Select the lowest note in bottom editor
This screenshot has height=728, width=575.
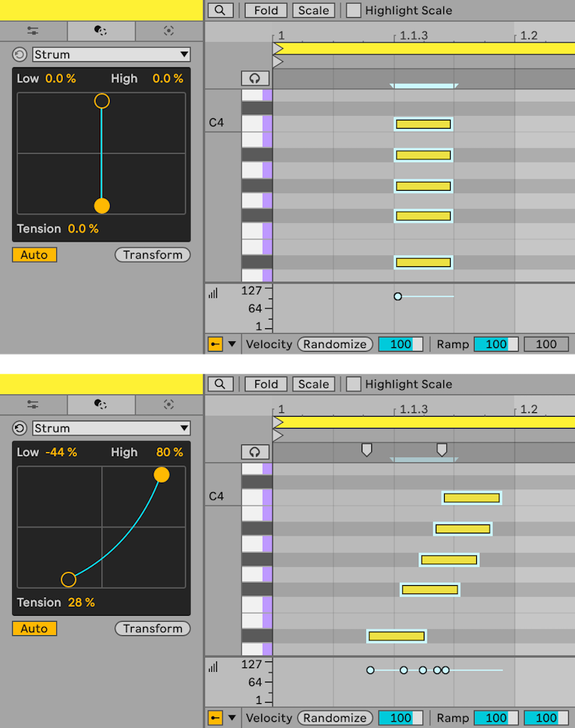click(x=397, y=636)
